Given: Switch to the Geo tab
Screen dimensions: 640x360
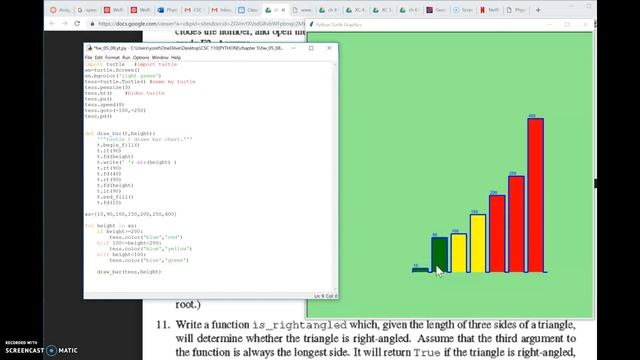Looking at the screenshot, I should click(x=436, y=10).
